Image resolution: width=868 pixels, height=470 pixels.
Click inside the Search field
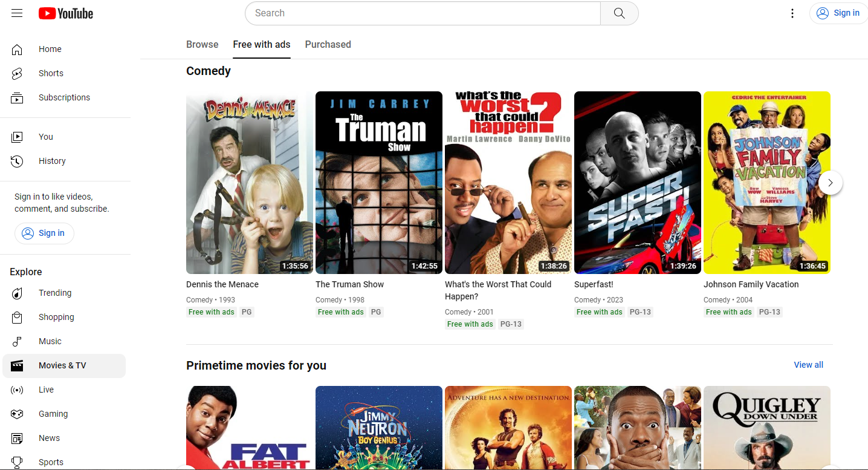tap(423, 13)
